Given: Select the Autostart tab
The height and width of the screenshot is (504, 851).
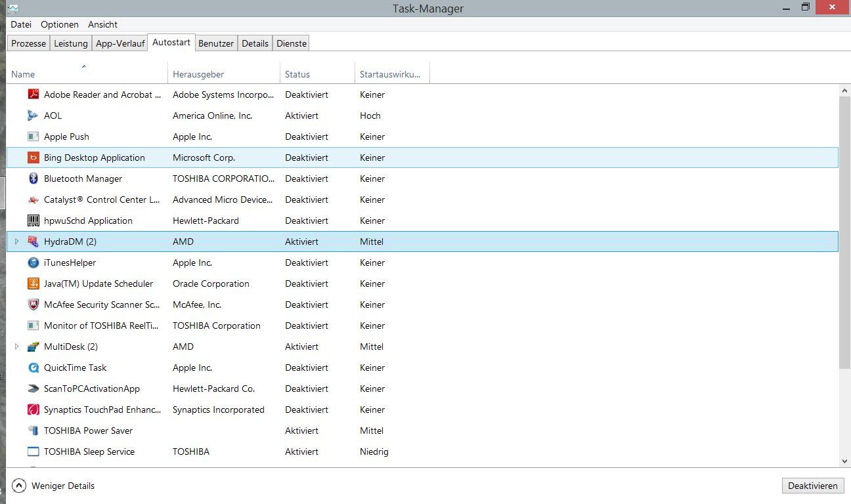Looking at the screenshot, I should click(x=171, y=42).
